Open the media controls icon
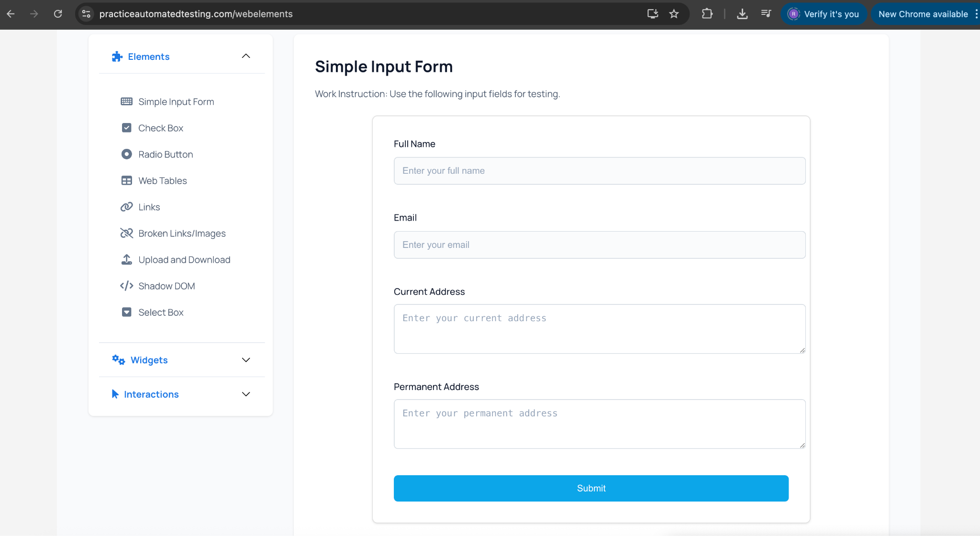Screen dimensions: 980x536 click(x=766, y=14)
